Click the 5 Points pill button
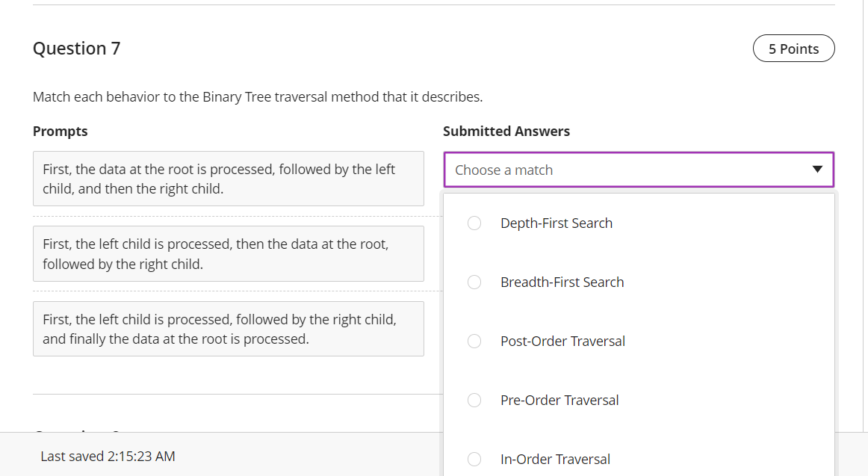868x476 pixels. pos(794,48)
